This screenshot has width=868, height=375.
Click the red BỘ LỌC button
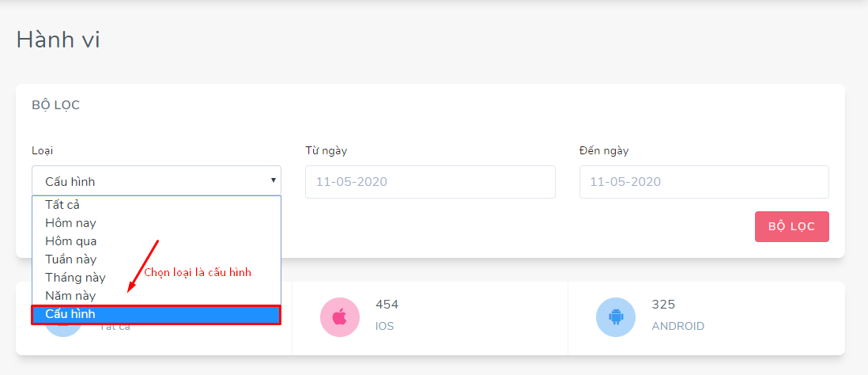(x=791, y=226)
